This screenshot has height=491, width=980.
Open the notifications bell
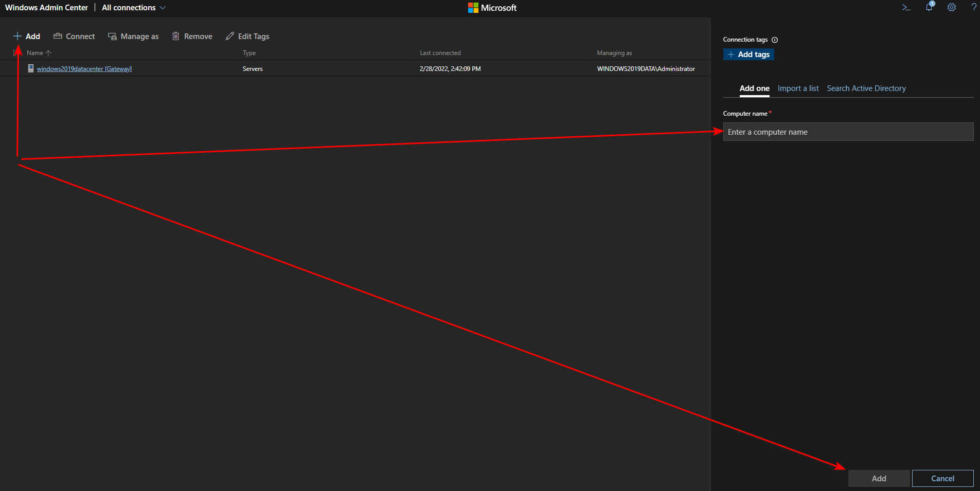[929, 7]
